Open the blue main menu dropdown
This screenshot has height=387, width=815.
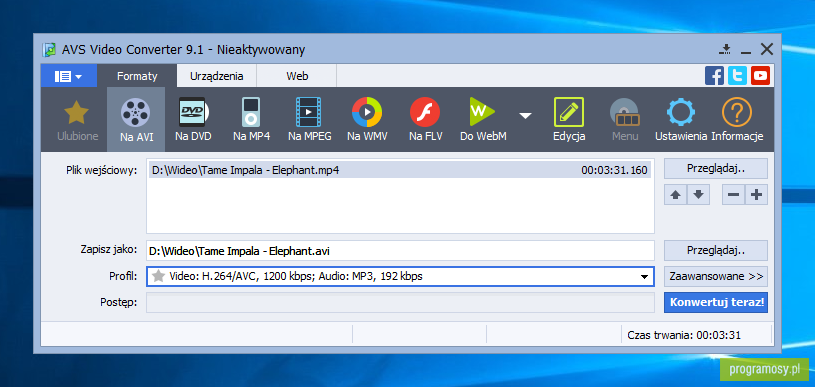(69, 76)
